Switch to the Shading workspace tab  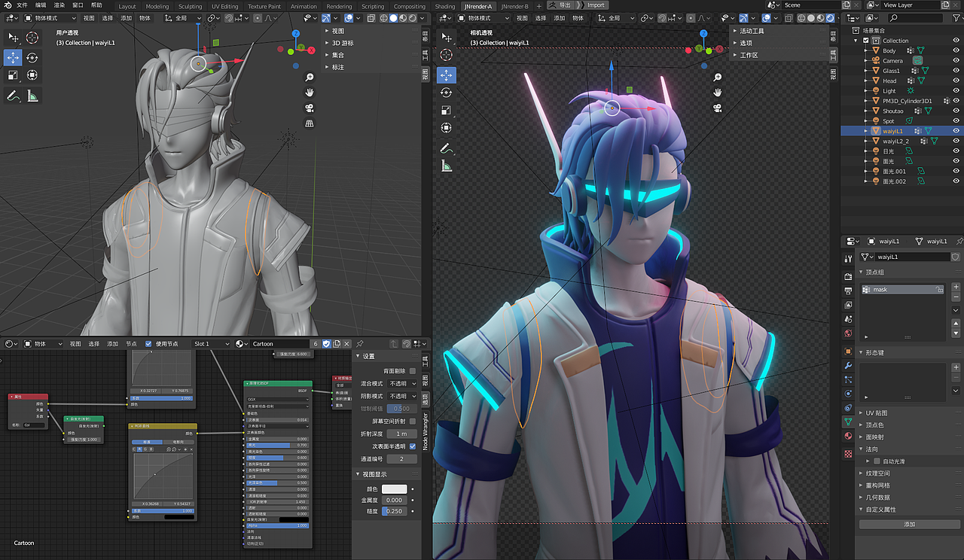click(445, 6)
